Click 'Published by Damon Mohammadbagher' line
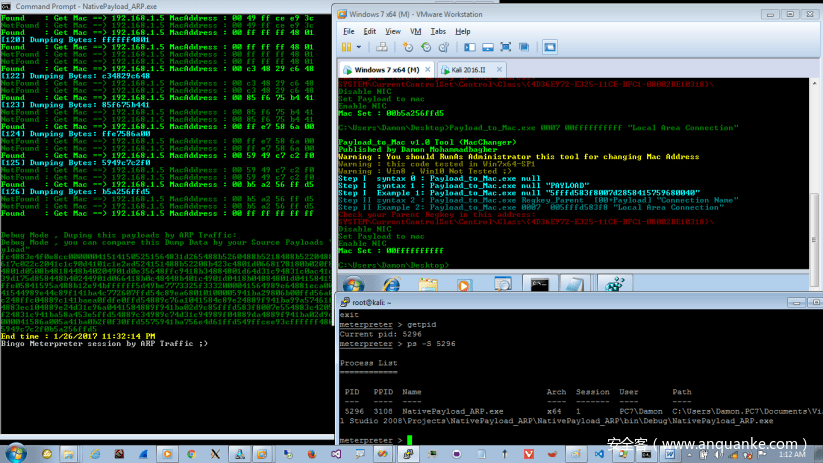 point(418,150)
